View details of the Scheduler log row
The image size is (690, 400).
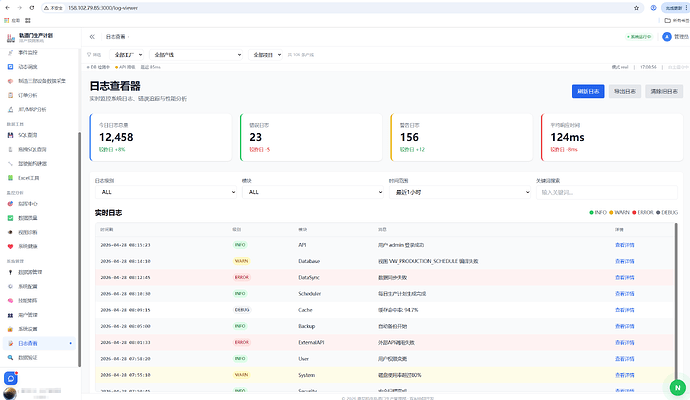624,294
